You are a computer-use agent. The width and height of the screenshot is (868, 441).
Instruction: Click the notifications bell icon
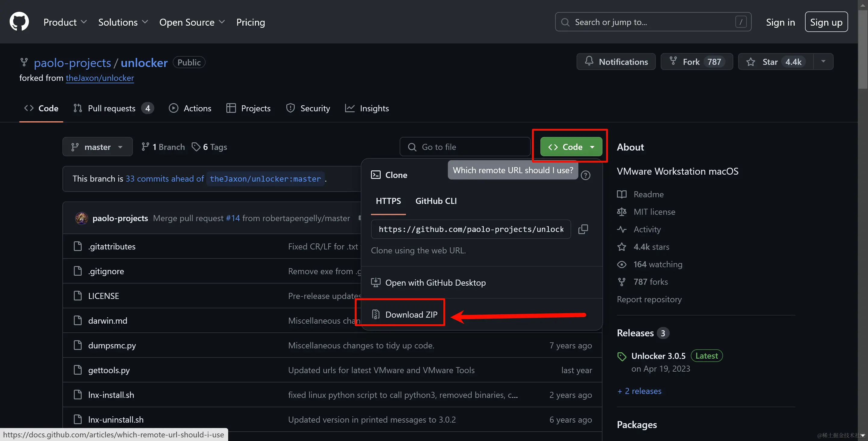point(589,61)
